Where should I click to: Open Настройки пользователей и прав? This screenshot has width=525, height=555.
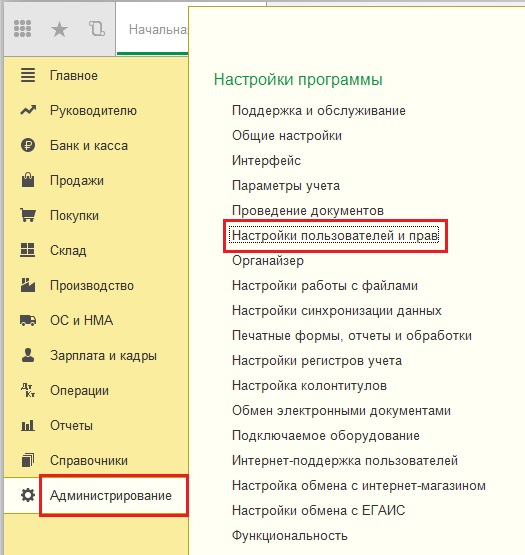[x=335, y=235]
